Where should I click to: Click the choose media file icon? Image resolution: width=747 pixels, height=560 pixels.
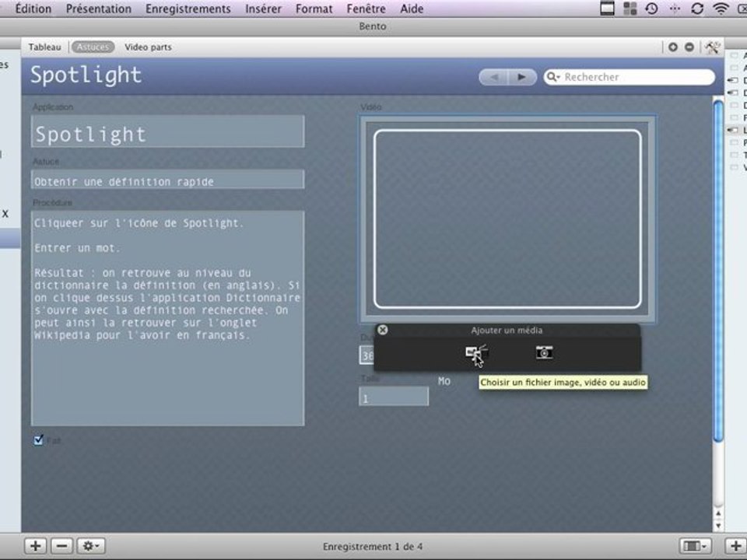tap(476, 353)
